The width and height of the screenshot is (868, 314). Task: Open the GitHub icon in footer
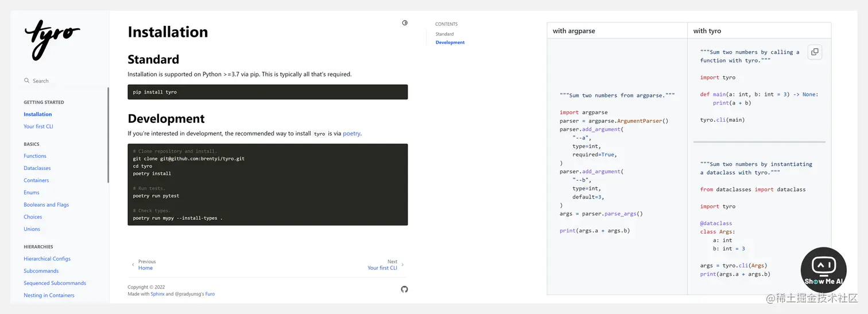coord(404,289)
